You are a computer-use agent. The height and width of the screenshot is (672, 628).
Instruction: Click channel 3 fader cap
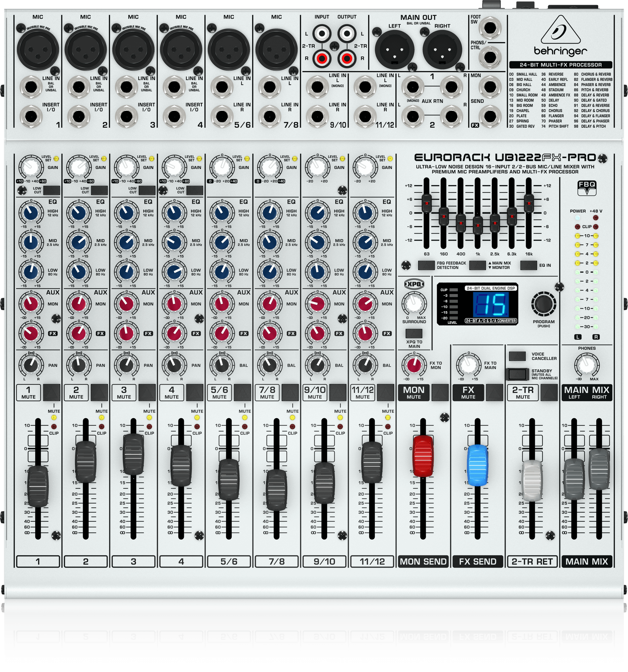(x=133, y=455)
